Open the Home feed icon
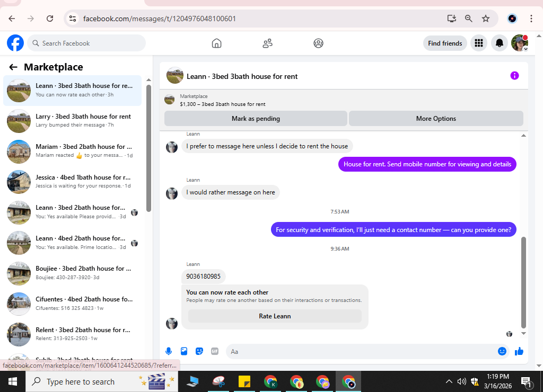The height and width of the screenshot is (392, 543). coord(216,43)
